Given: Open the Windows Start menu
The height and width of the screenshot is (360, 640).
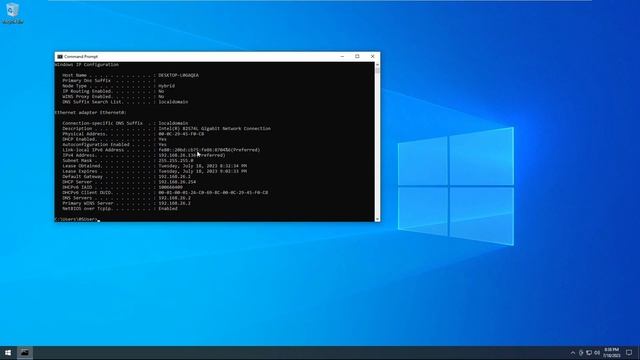Looking at the screenshot, I should click(x=8, y=353).
